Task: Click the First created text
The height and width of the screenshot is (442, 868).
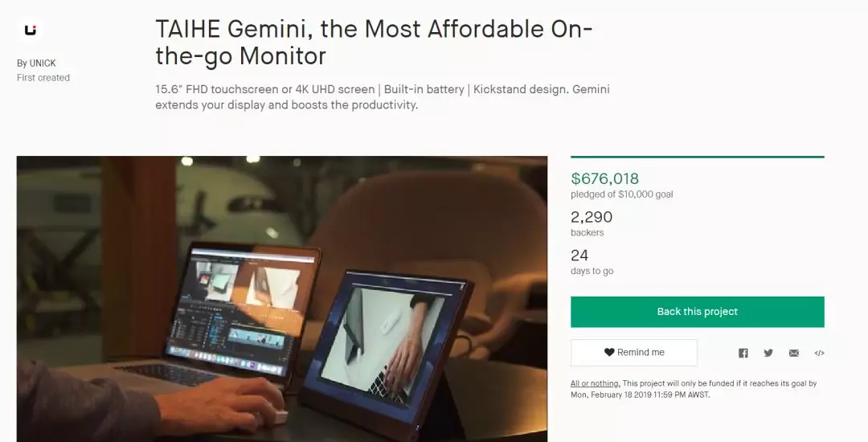Action: tap(43, 78)
